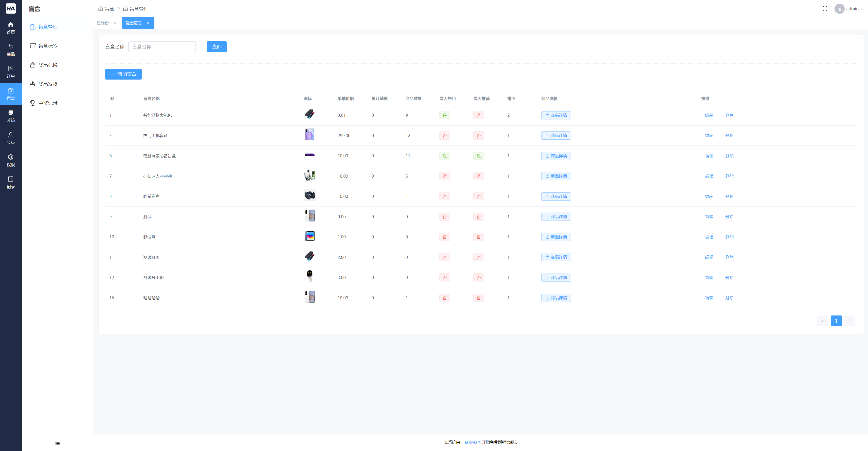
Task: Open the 盲盒标签 menu item
Action: pyautogui.click(x=48, y=46)
